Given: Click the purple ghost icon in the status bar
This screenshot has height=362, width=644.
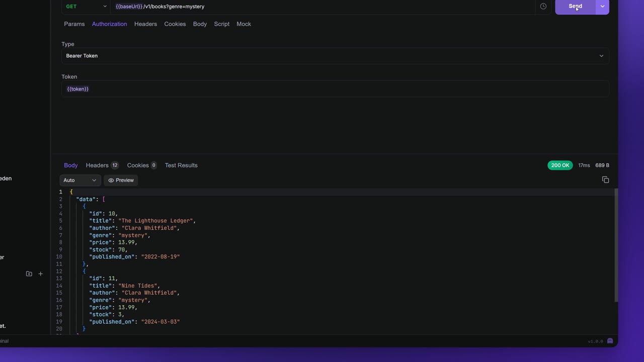Looking at the screenshot, I should tap(610, 341).
